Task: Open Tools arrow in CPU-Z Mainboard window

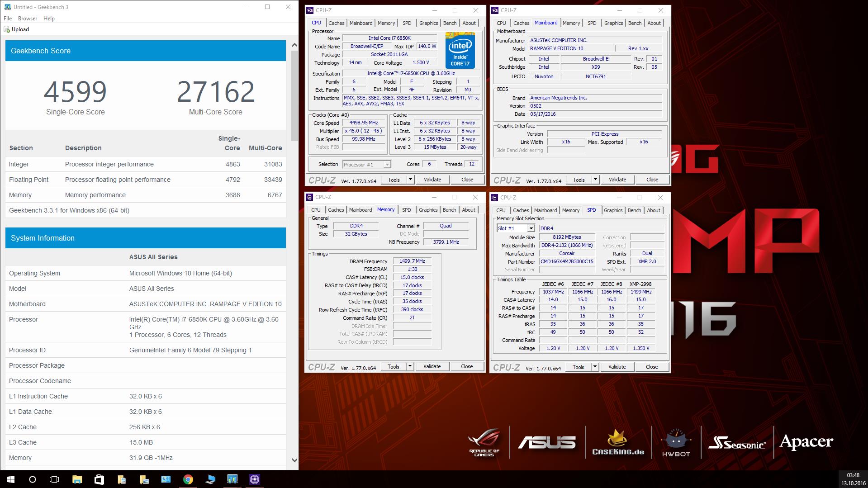Action: 595,180
